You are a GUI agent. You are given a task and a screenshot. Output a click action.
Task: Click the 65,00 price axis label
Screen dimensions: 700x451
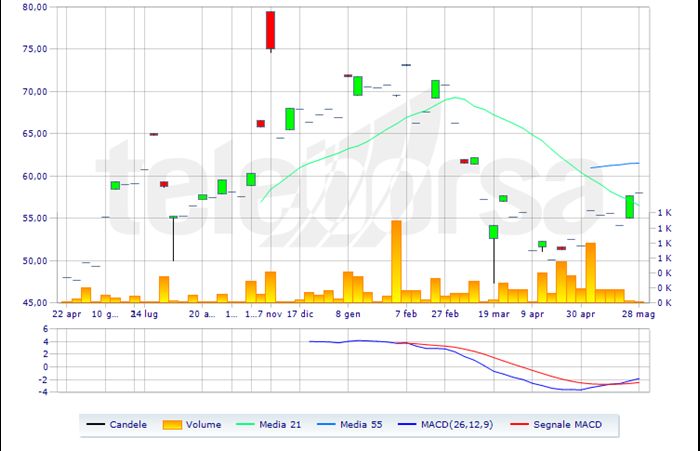point(35,134)
